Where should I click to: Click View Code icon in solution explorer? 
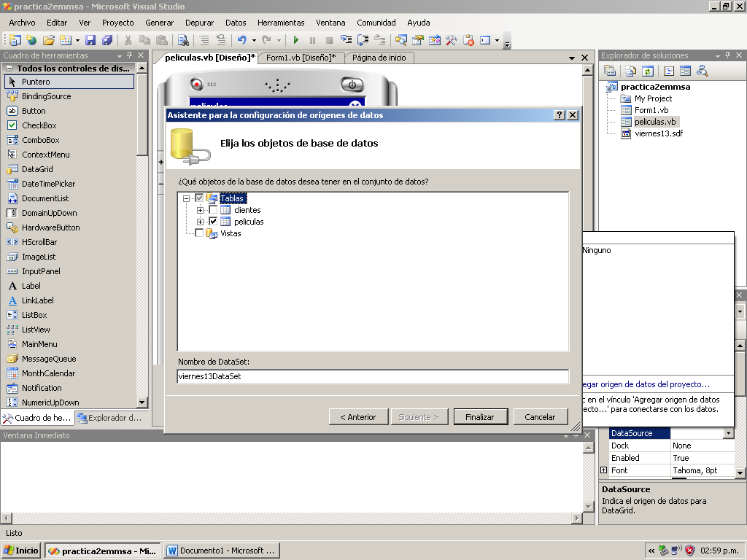point(669,71)
